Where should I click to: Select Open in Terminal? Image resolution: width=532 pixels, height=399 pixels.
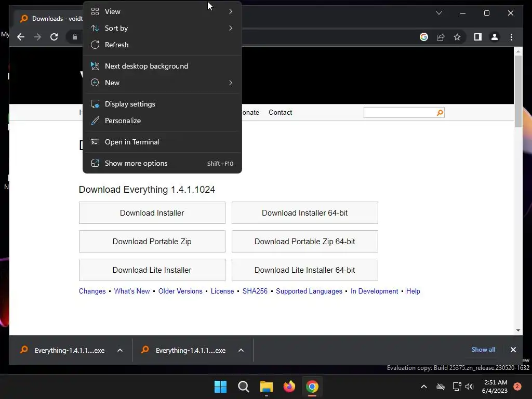tap(162, 142)
